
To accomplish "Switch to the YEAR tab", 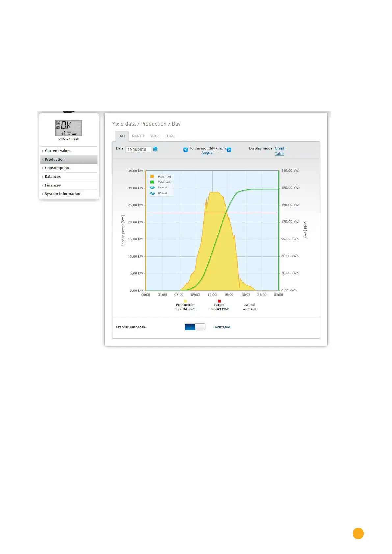I will pyautogui.click(x=154, y=136).
